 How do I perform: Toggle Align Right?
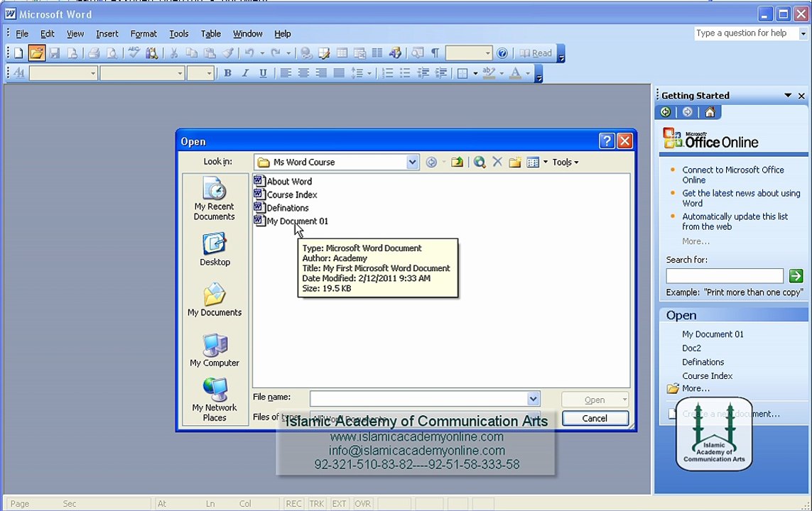click(x=321, y=73)
